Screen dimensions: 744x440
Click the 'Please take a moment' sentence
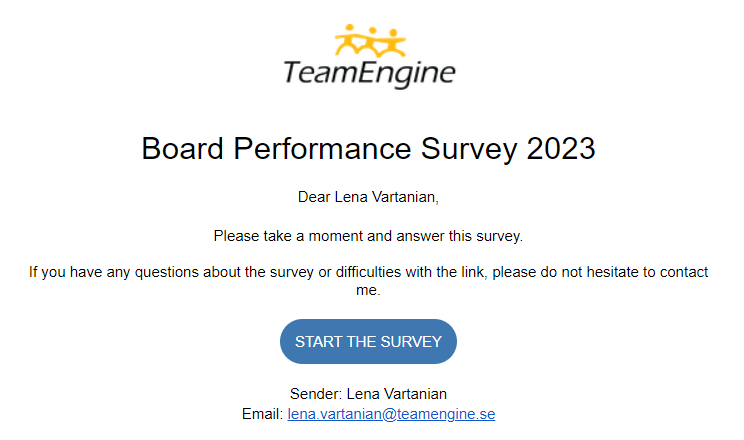coord(368,236)
